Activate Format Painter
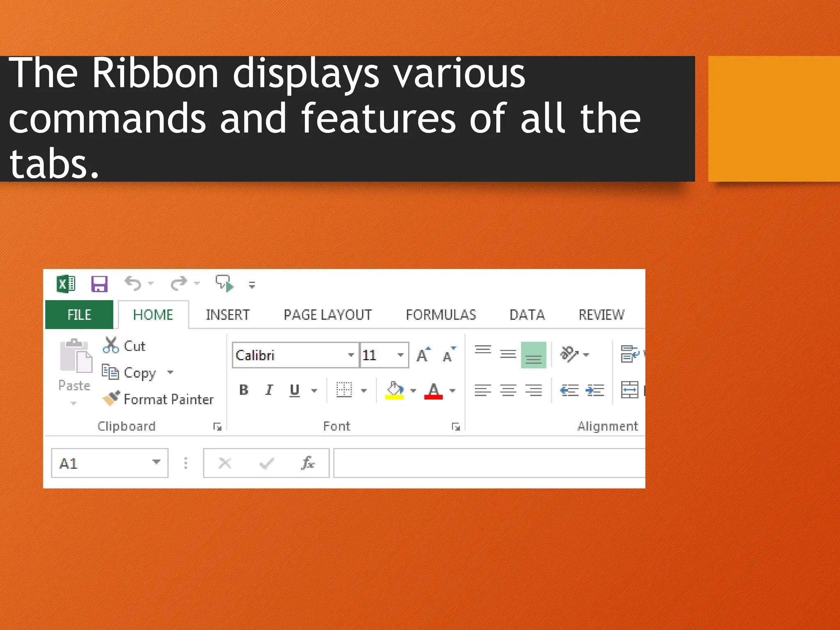The width and height of the screenshot is (840, 630). pos(158,399)
